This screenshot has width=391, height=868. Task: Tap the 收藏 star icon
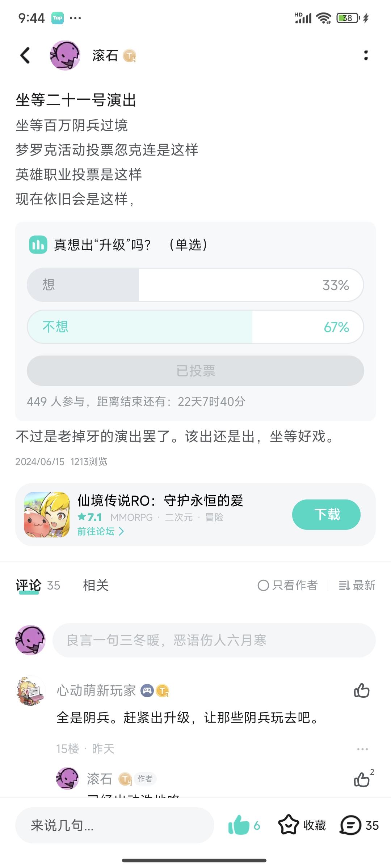tap(289, 825)
